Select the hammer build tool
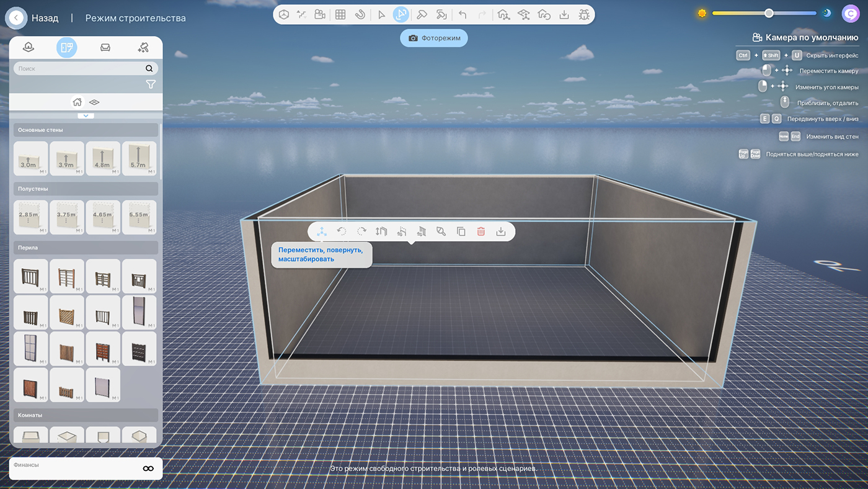The image size is (868, 489). pos(422,14)
